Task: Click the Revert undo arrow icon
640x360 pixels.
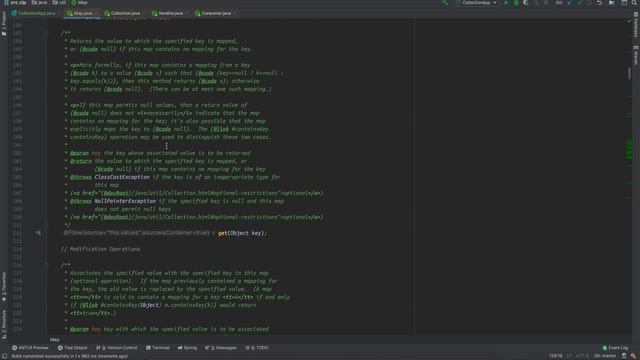Action: pos(600,3)
